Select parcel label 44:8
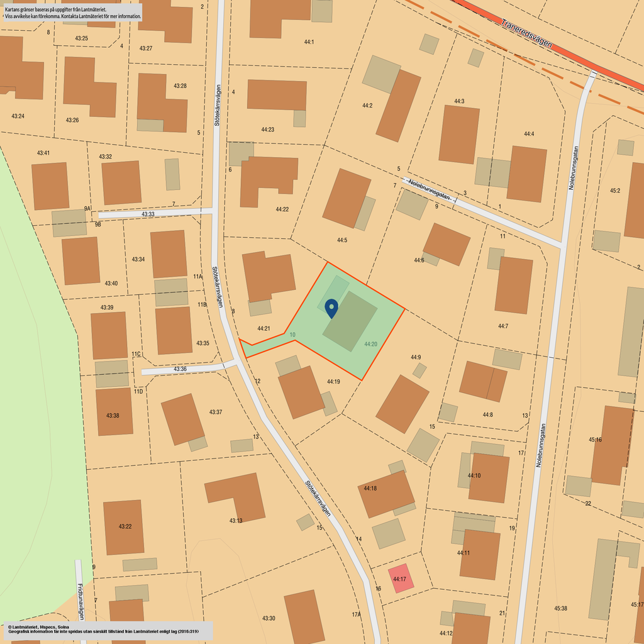Viewport: 644px width, 644px height. pyautogui.click(x=487, y=415)
